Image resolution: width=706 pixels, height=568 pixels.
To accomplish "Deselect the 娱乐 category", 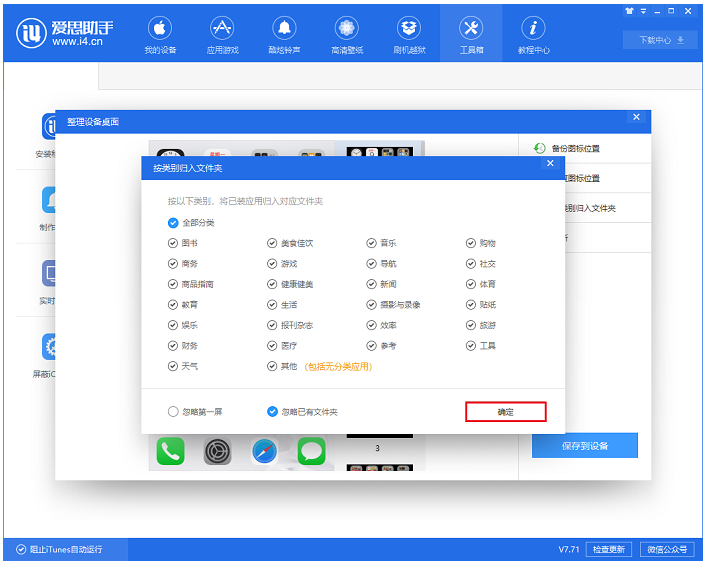I will 173,325.
